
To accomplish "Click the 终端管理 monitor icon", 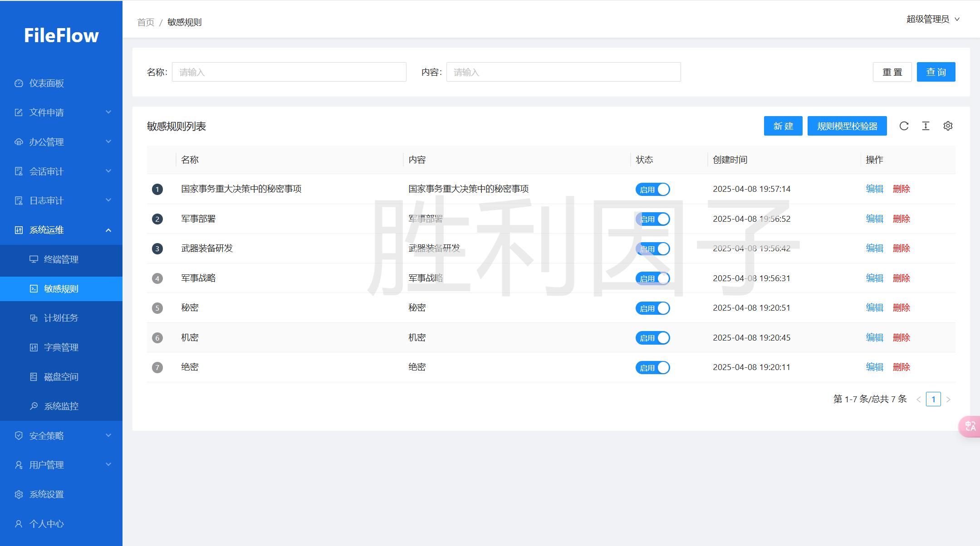I will pos(34,259).
